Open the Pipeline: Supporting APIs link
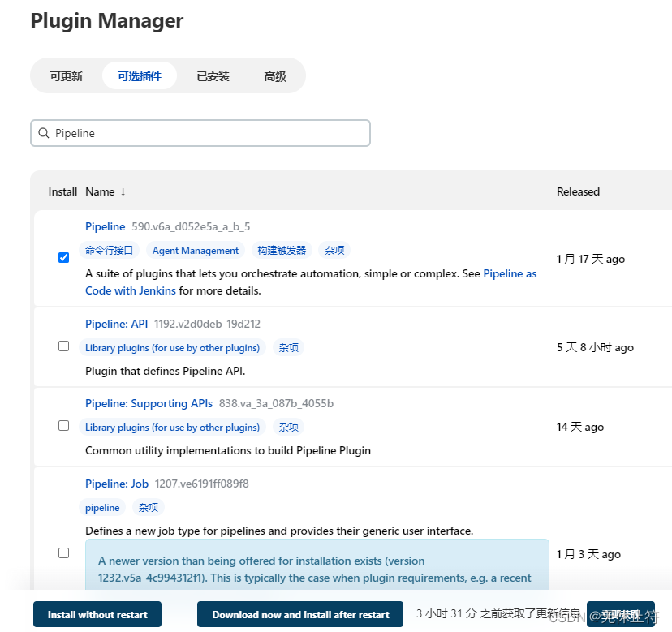Image resolution: width=672 pixels, height=632 pixels. coord(149,403)
